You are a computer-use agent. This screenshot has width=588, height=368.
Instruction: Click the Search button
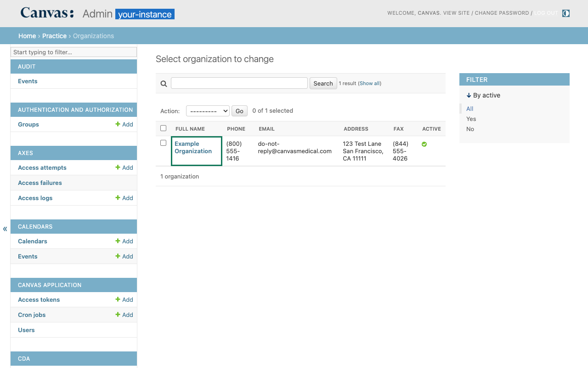323,83
